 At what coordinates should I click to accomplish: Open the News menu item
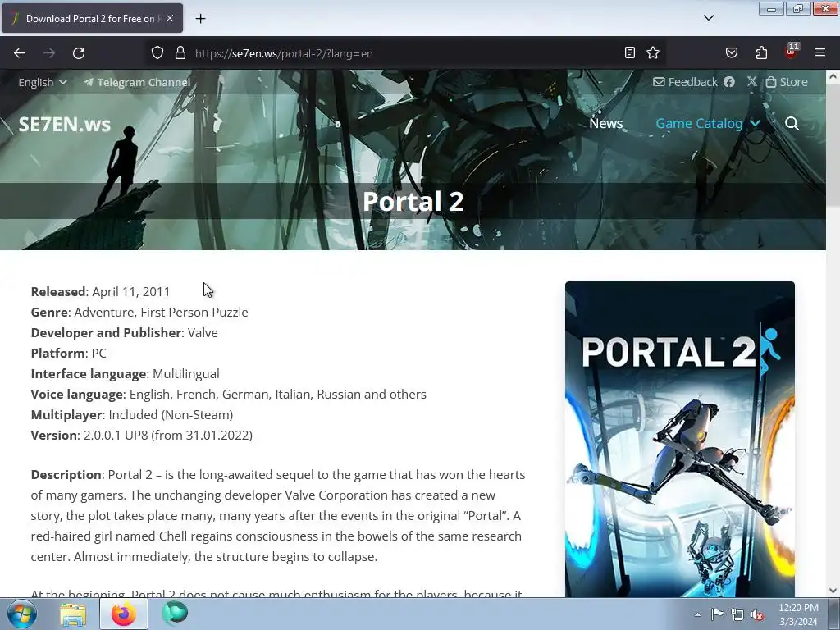point(606,123)
